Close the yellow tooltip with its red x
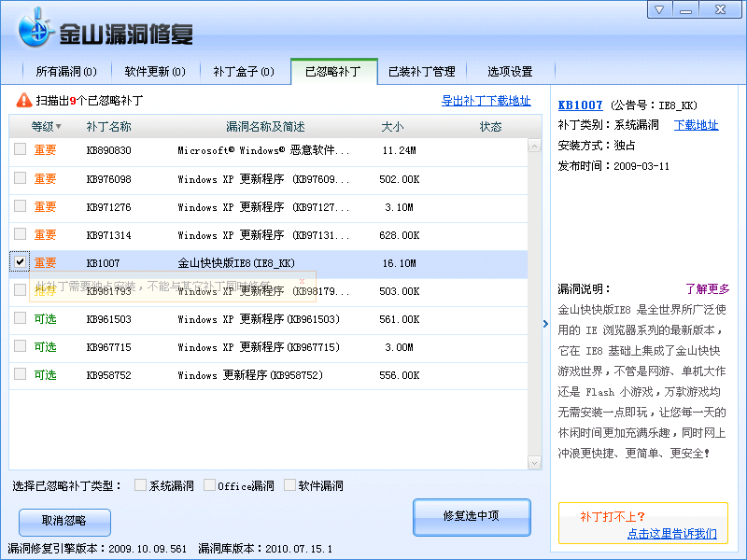The image size is (747, 560). click(302, 281)
